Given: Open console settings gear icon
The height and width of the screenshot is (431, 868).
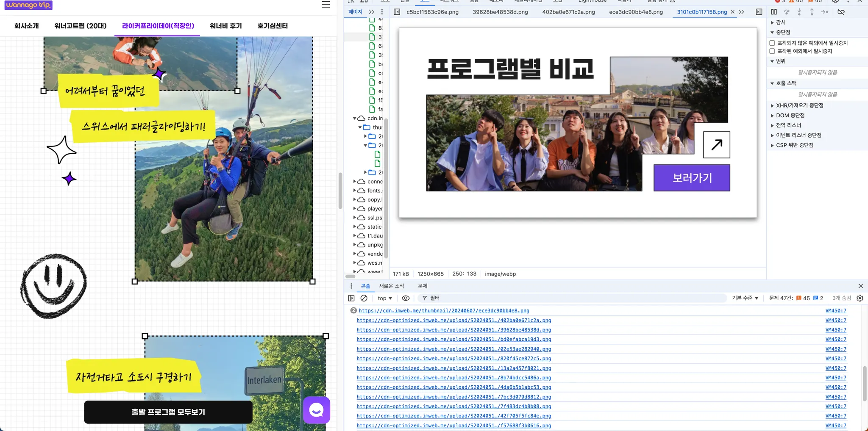Looking at the screenshot, I should [860, 298].
